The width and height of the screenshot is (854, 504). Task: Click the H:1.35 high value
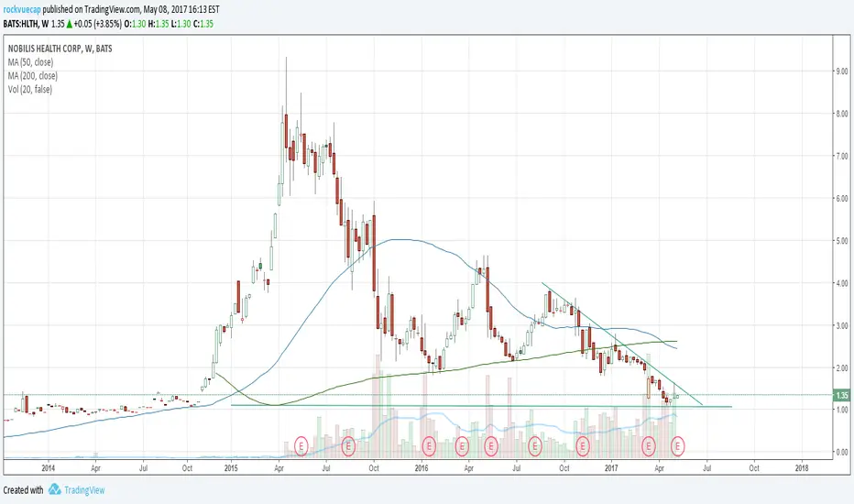pos(159,24)
